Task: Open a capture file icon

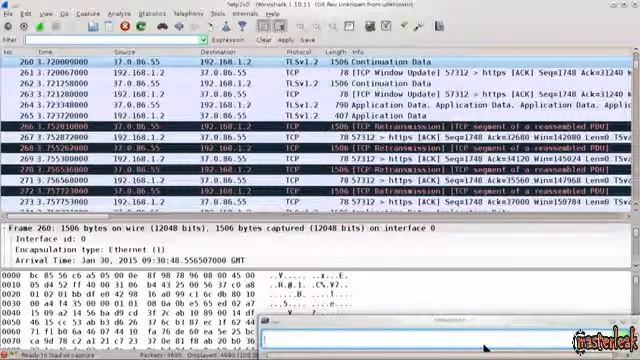Action: (x=93, y=27)
